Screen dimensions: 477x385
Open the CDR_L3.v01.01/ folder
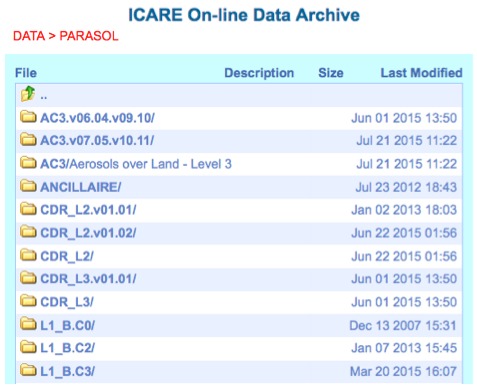click(88, 279)
